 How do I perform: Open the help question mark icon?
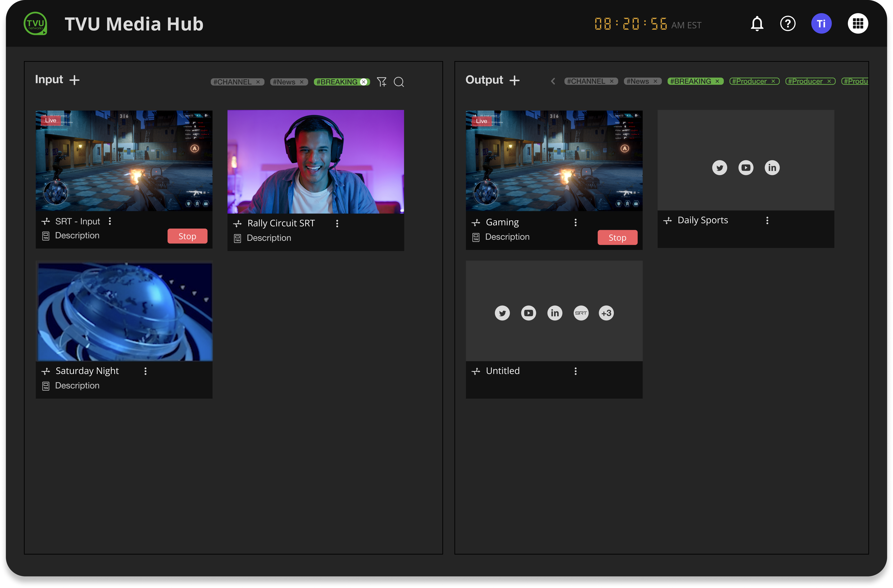[788, 24]
